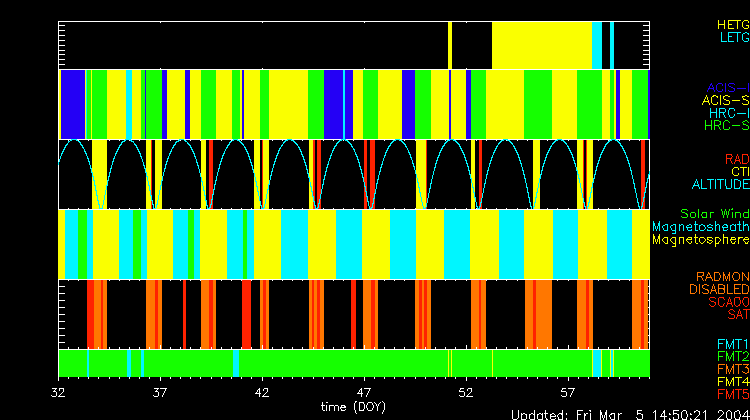The height and width of the screenshot is (420, 750).
Task: Click day 42 on the time axis
Action: [263, 393]
